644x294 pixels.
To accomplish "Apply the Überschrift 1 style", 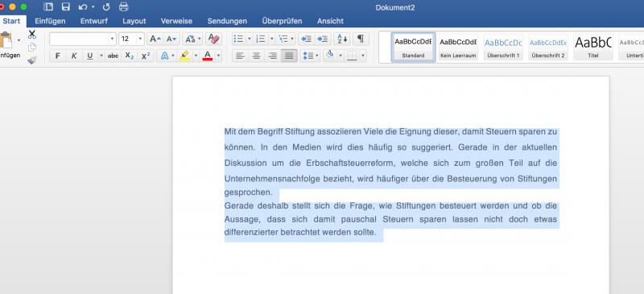I will point(503,47).
